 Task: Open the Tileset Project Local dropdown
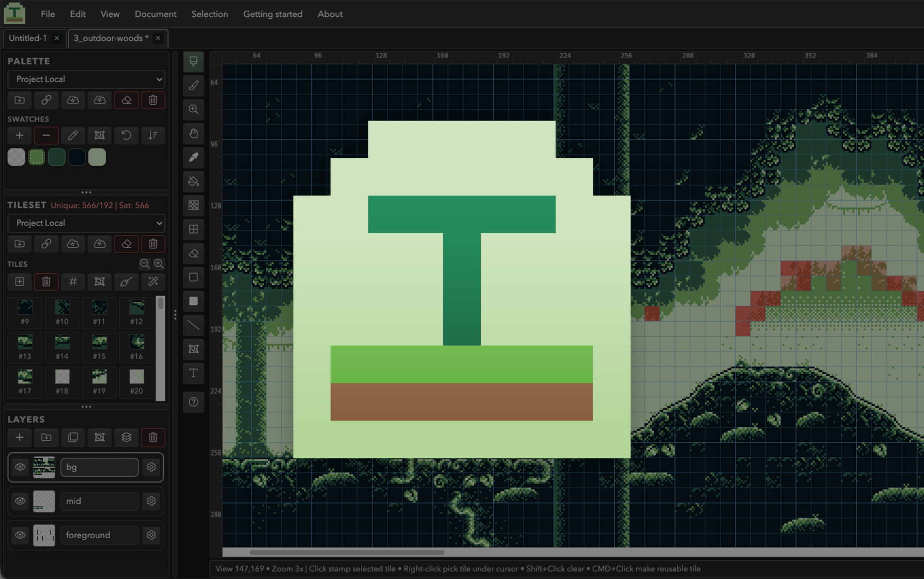86,223
